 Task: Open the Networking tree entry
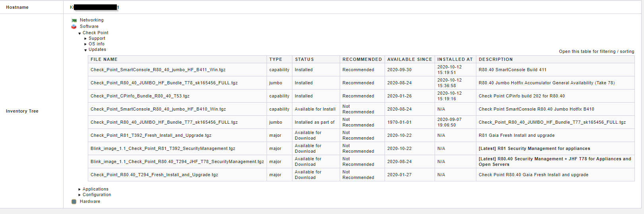pos(92,20)
